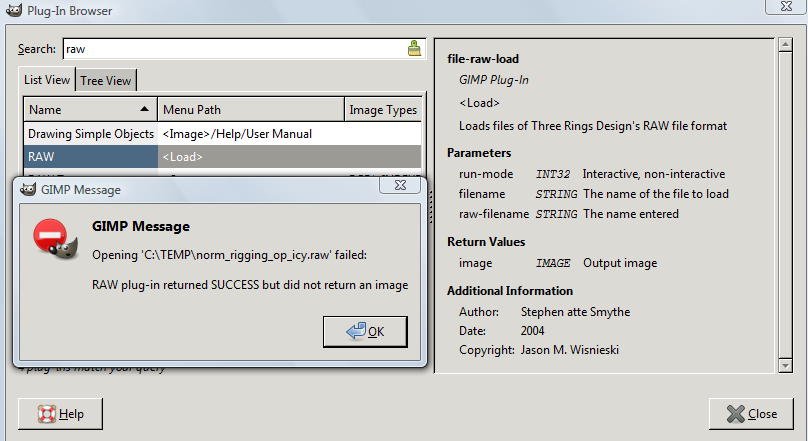This screenshot has height=441, width=808.
Task: Click the Wilber icon in GIMP Message title bar
Action: [x=27, y=190]
